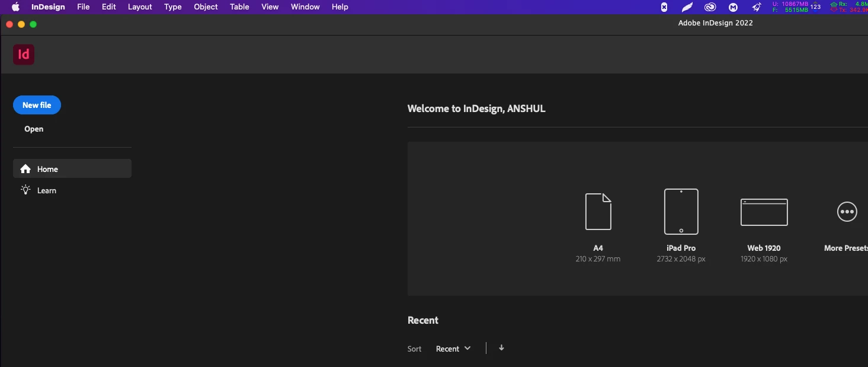Click the 123 indicator in menu bar
Viewport: 868px width, 367px height.
click(x=816, y=7)
